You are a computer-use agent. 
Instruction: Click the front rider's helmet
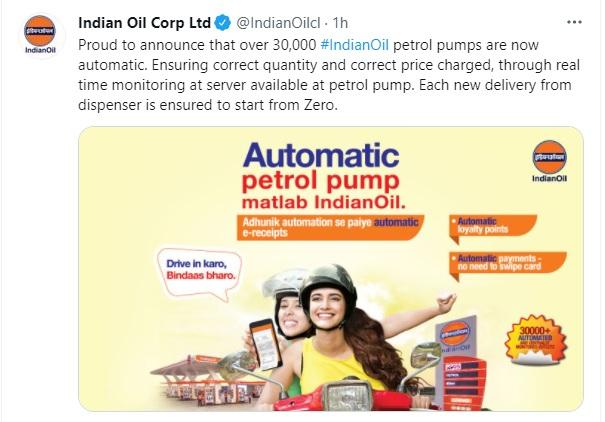tap(328, 284)
